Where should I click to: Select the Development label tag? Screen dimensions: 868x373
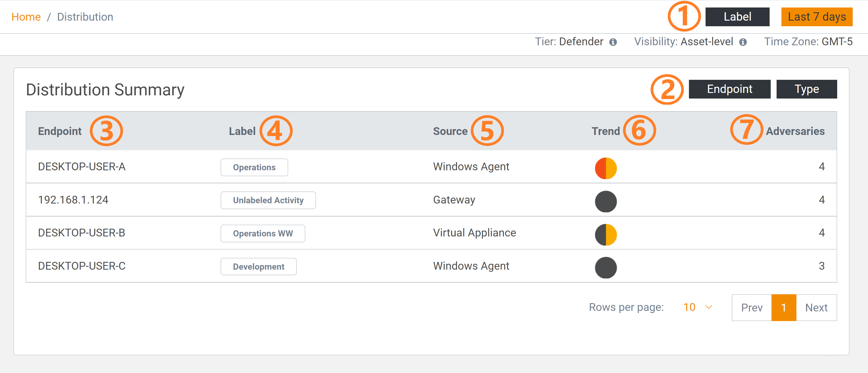(258, 267)
